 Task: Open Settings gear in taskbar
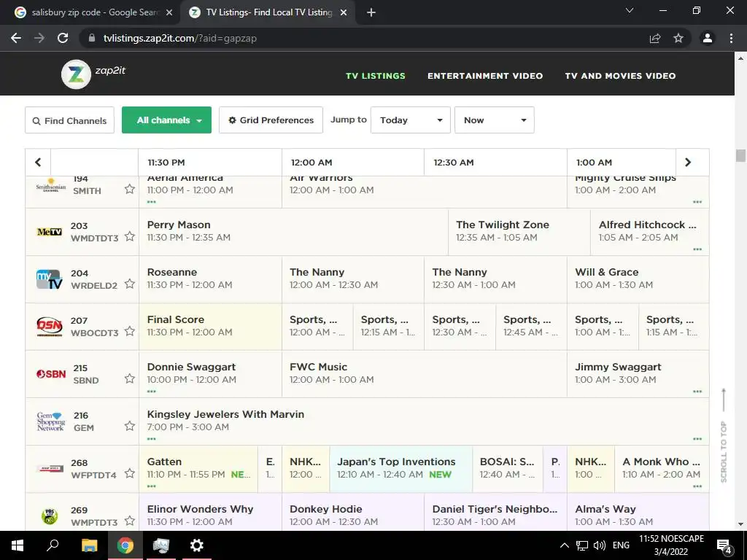pos(196,545)
